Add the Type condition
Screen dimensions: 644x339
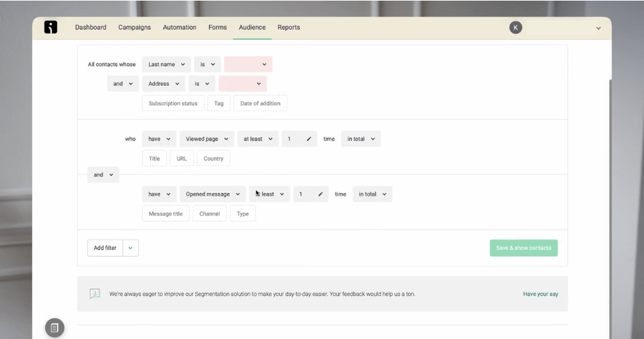(x=243, y=213)
